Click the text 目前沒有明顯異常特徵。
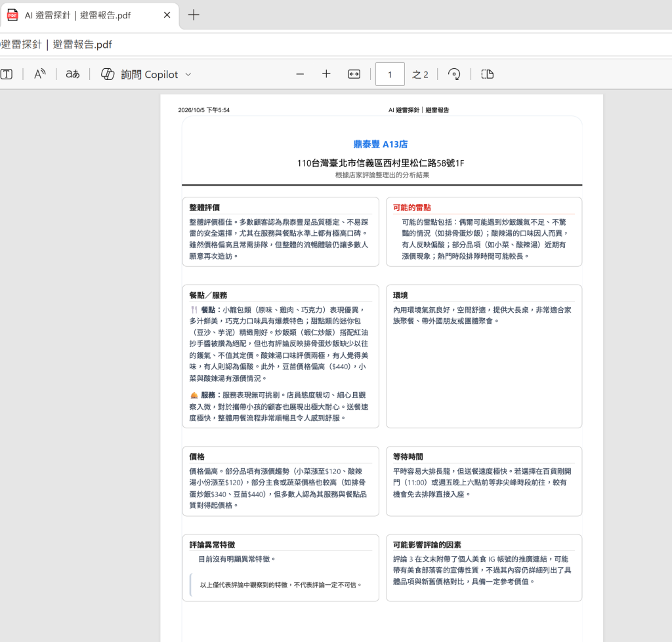 point(238,559)
